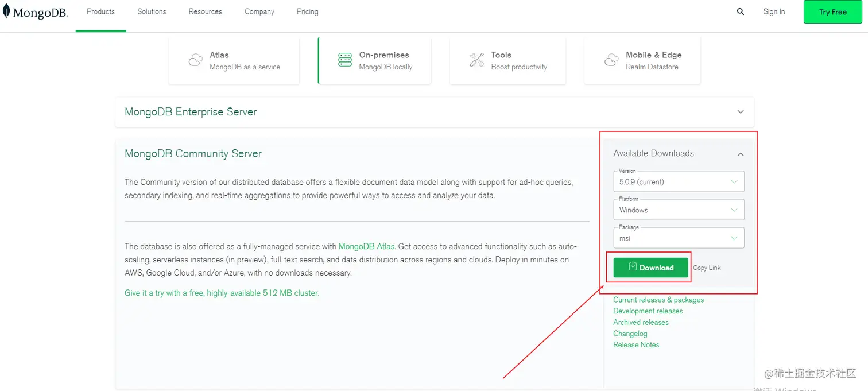Open the Solutions menu
The image size is (868, 391).
point(152,11)
